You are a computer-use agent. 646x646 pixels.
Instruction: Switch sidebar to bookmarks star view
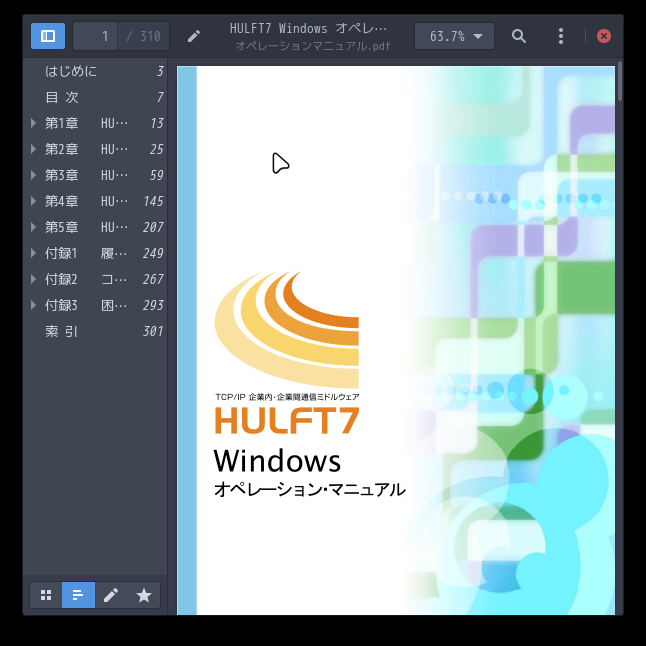pyautogui.click(x=144, y=595)
